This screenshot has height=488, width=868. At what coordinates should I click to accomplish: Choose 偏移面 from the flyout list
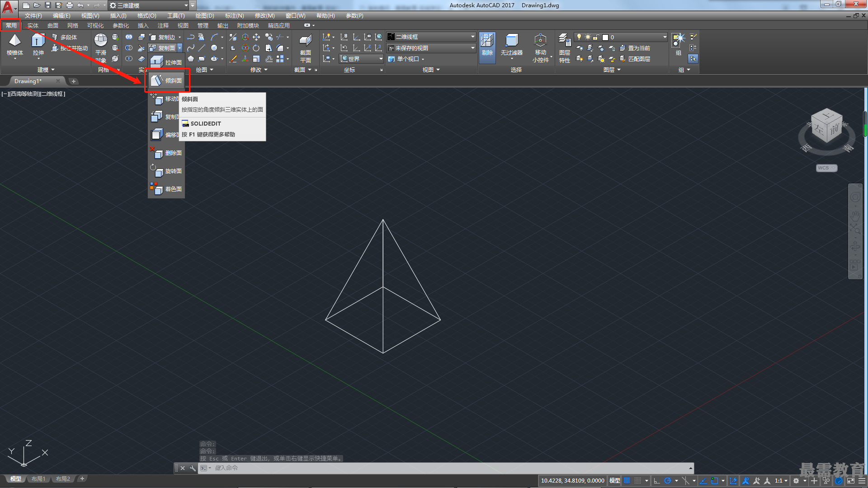(164, 135)
